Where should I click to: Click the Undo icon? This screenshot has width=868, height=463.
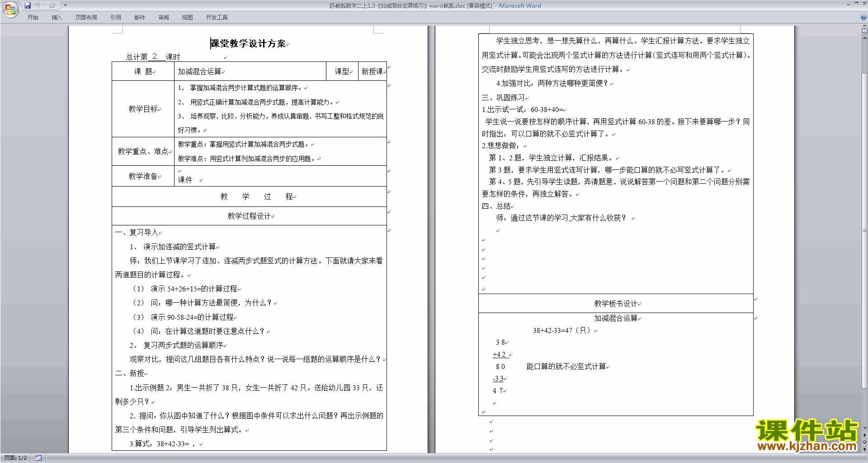38,5
